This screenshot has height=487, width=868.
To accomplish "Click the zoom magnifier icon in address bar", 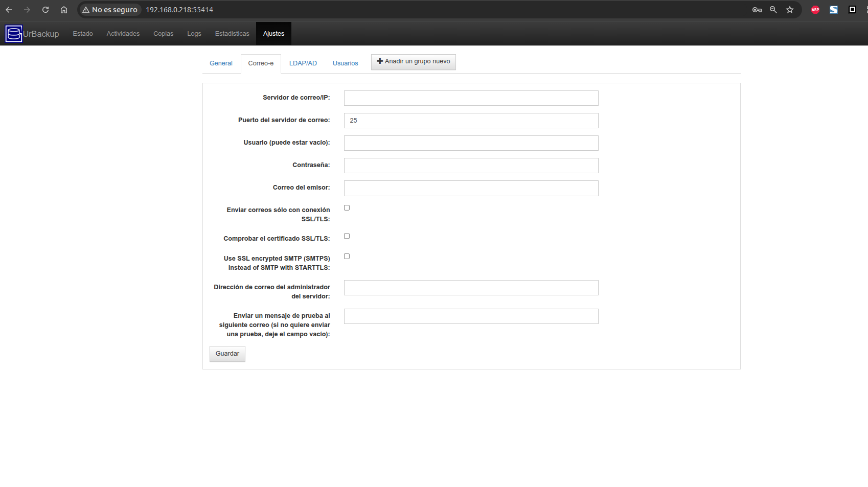I will coord(773,10).
